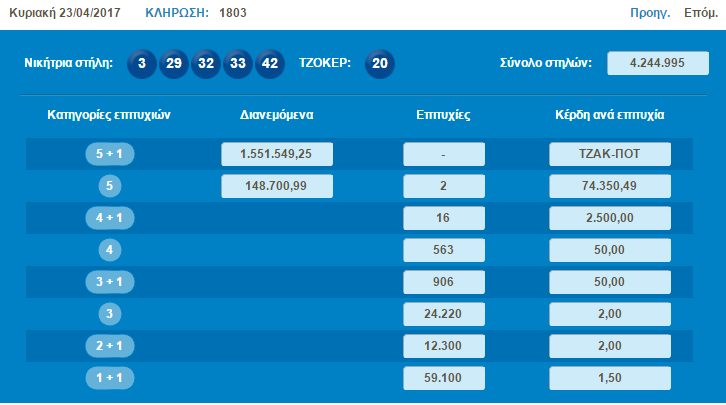Click winning number ball 29
726x405 pixels.
point(174,63)
